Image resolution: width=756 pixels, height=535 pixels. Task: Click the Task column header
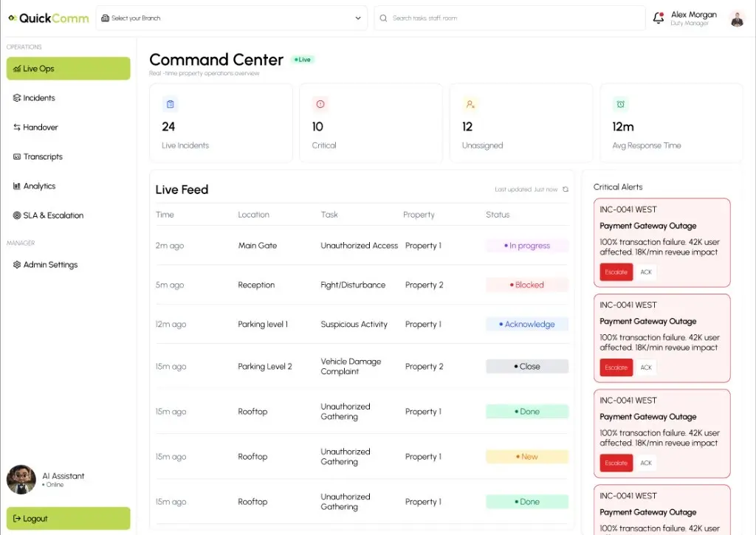coord(329,215)
